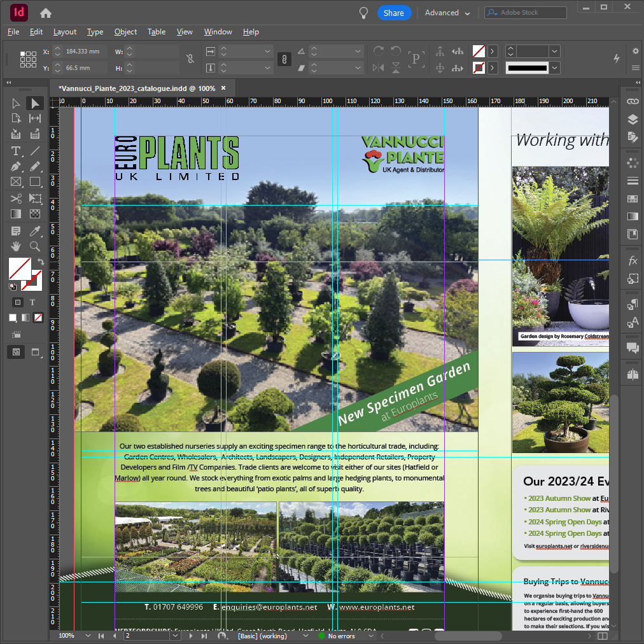Select the Line tool
The width and height of the screenshot is (644, 644).
(34, 151)
